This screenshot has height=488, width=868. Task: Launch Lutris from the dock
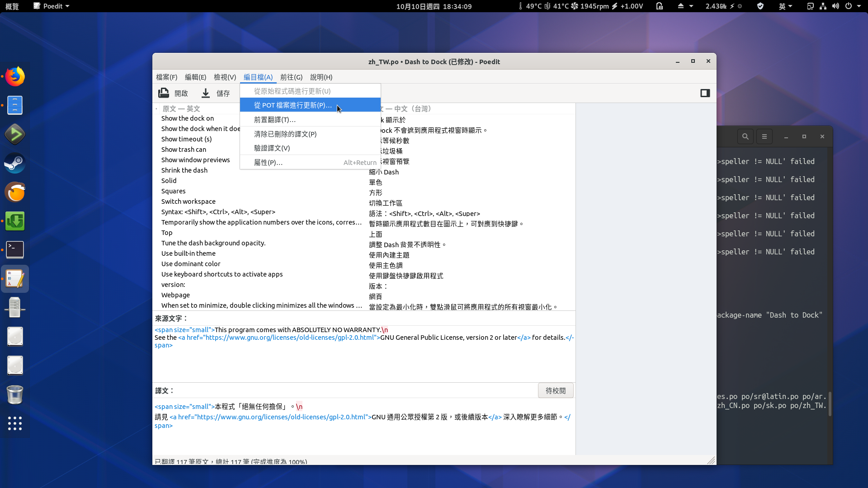click(x=15, y=192)
